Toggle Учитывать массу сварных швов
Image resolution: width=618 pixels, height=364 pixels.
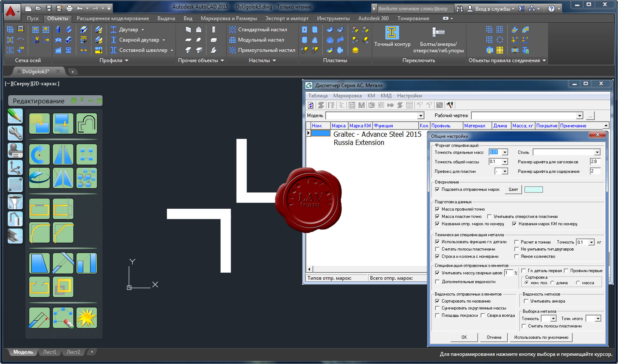[x=437, y=273]
